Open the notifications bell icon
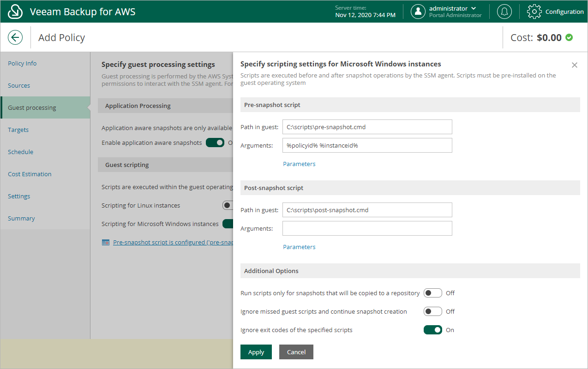The width and height of the screenshot is (588, 369). tap(504, 12)
